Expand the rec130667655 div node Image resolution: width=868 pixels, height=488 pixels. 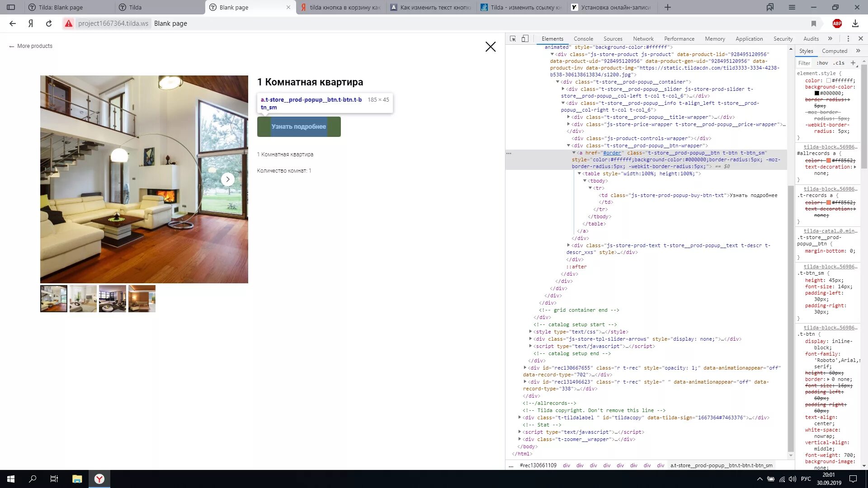click(525, 368)
